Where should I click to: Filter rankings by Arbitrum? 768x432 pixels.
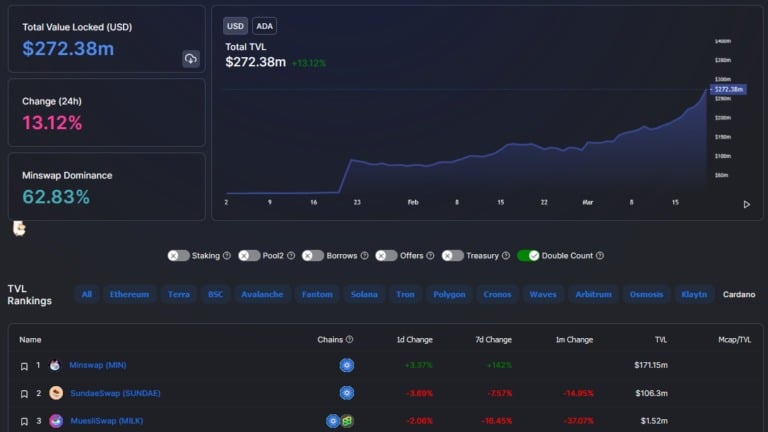[x=593, y=294]
